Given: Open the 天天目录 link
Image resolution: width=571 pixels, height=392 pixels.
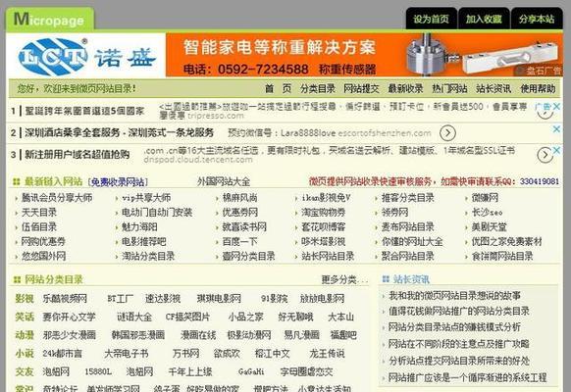Looking at the screenshot, I should click(x=39, y=213).
